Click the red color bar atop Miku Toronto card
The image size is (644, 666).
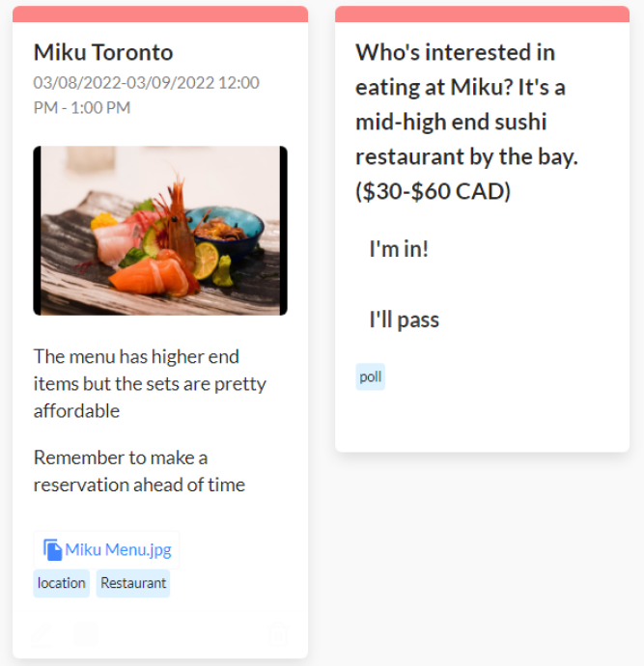click(x=160, y=14)
